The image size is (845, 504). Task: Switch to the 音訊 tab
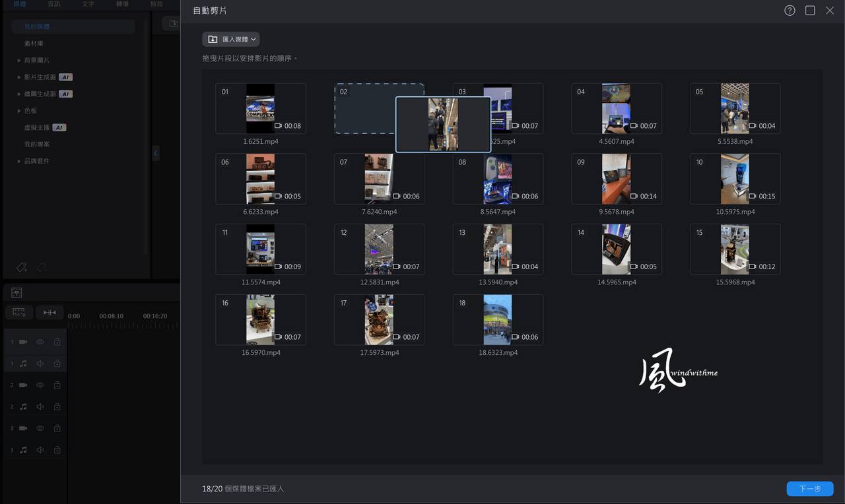(54, 4)
